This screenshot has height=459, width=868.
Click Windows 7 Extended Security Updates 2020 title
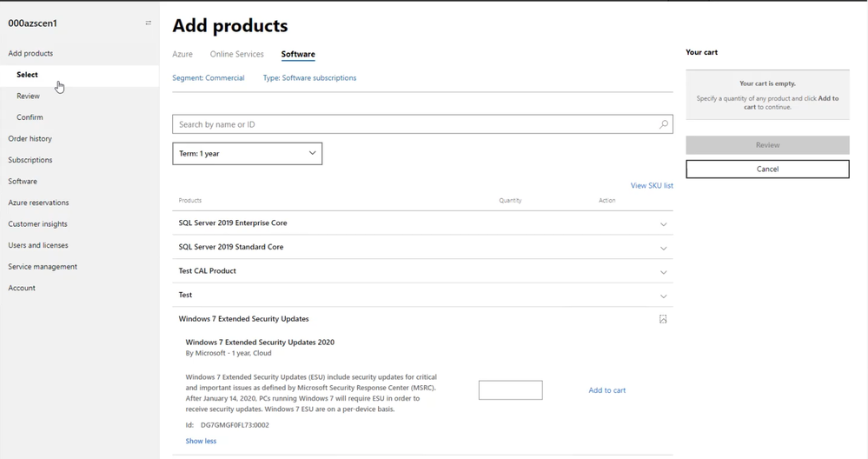tap(260, 343)
